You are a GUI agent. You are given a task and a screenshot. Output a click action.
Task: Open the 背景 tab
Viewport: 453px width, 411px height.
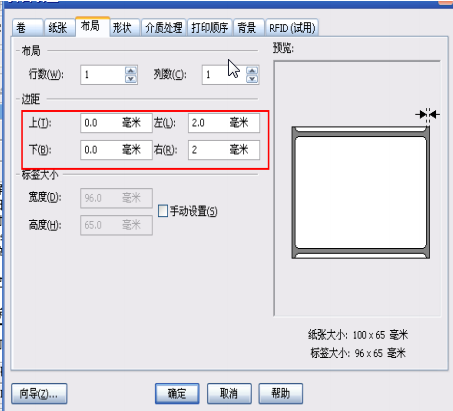pos(248,28)
